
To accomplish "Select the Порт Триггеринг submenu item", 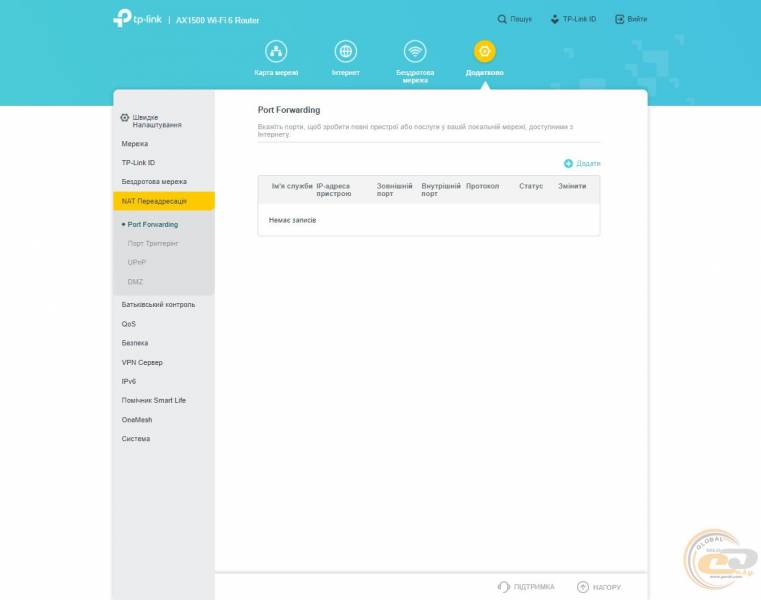I will 153,243.
